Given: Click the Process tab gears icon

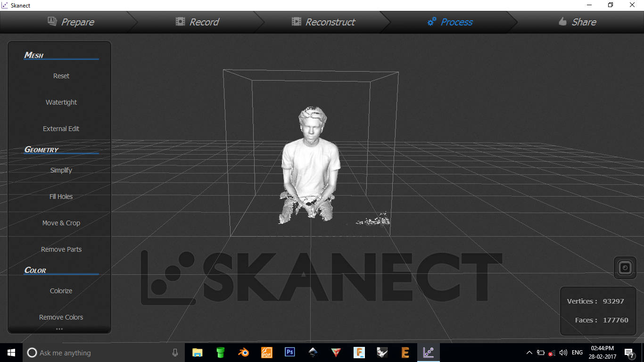Looking at the screenshot, I should [x=431, y=22].
